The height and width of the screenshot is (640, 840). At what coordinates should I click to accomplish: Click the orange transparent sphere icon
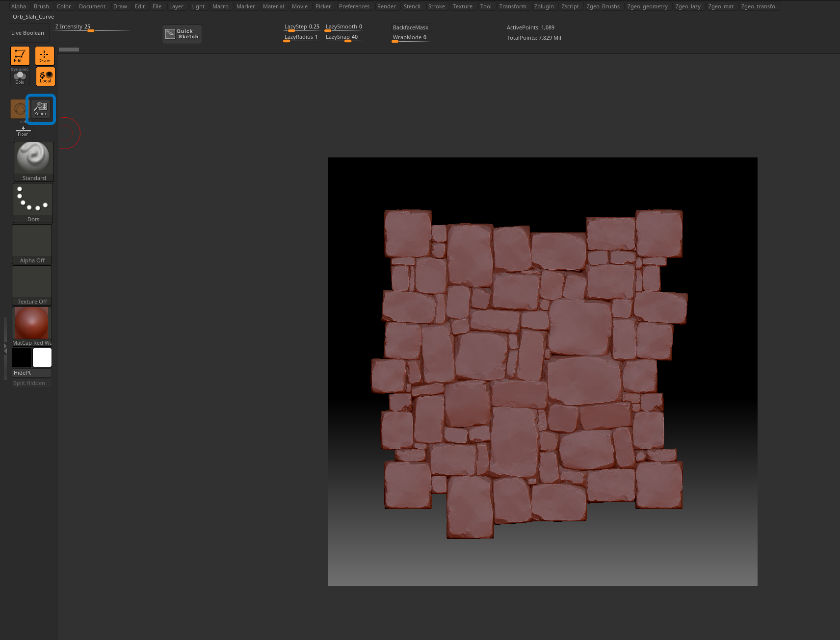(x=18, y=109)
